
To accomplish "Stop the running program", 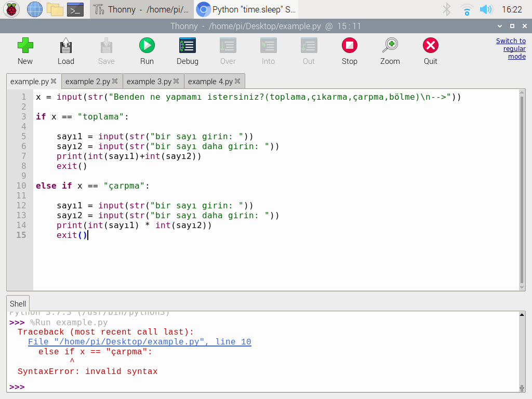I will (x=350, y=51).
